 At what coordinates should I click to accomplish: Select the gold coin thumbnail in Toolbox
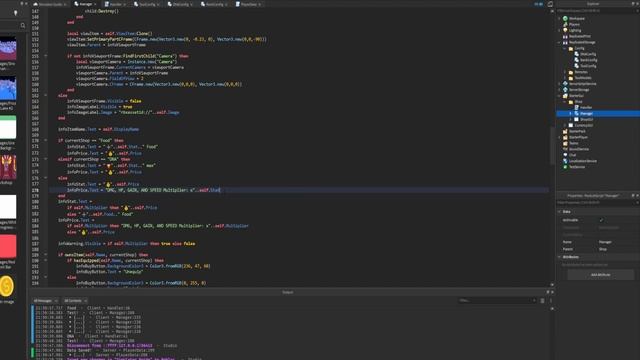point(7,286)
